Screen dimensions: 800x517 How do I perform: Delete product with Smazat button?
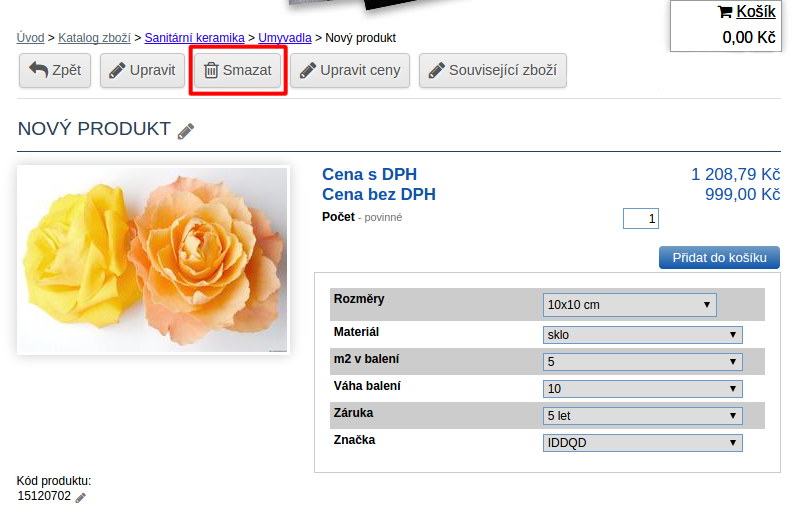(238, 71)
